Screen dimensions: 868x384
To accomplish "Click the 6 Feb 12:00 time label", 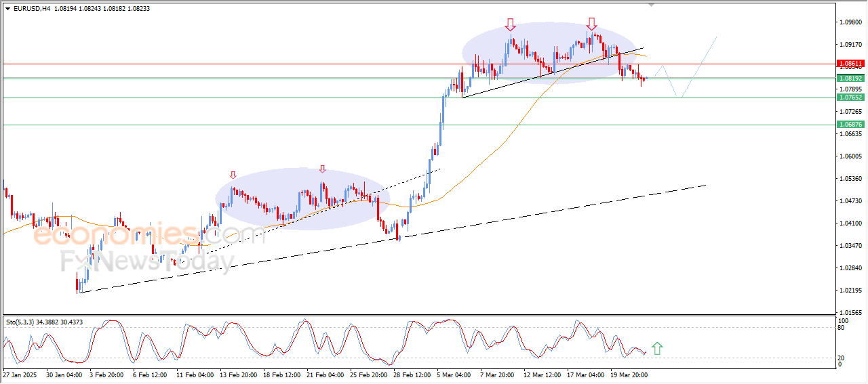I will [x=151, y=374].
